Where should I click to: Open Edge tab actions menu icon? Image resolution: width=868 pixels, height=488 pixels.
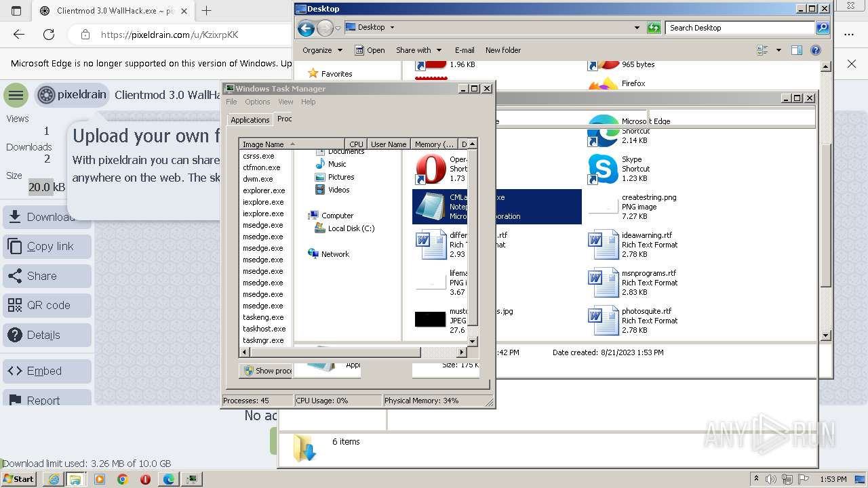pyautogui.click(x=16, y=11)
